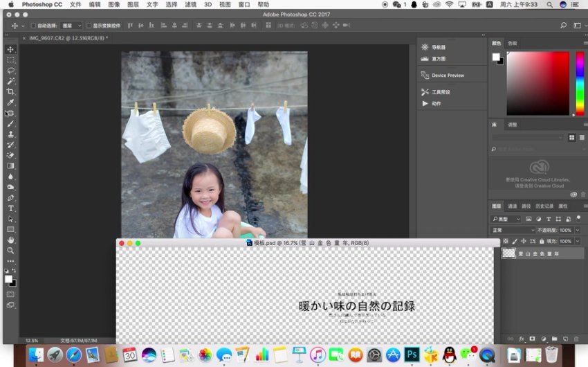This screenshot has width=588, height=367.
Task: Pick a red shade in color field
Action: coord(538,83)
